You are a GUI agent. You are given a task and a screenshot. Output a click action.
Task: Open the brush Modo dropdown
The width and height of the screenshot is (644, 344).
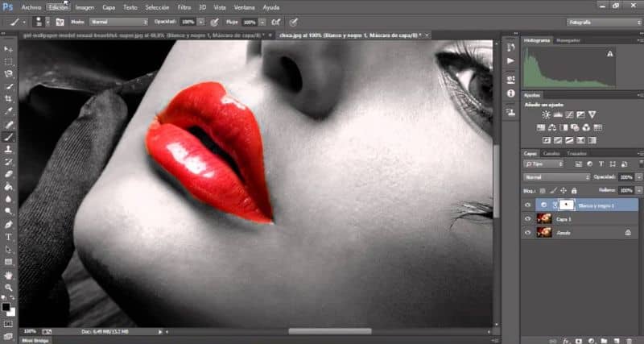[x=118, y=22]
